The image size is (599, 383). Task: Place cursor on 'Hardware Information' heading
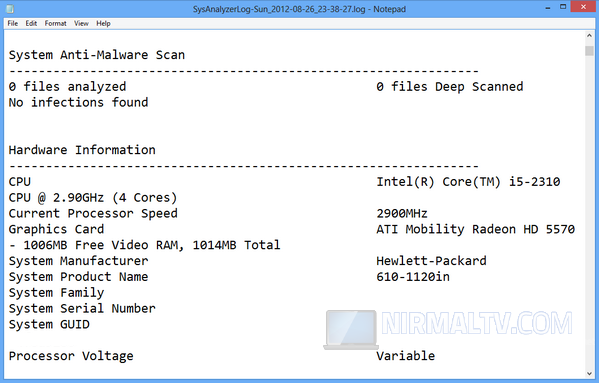[x=82, y=150]
